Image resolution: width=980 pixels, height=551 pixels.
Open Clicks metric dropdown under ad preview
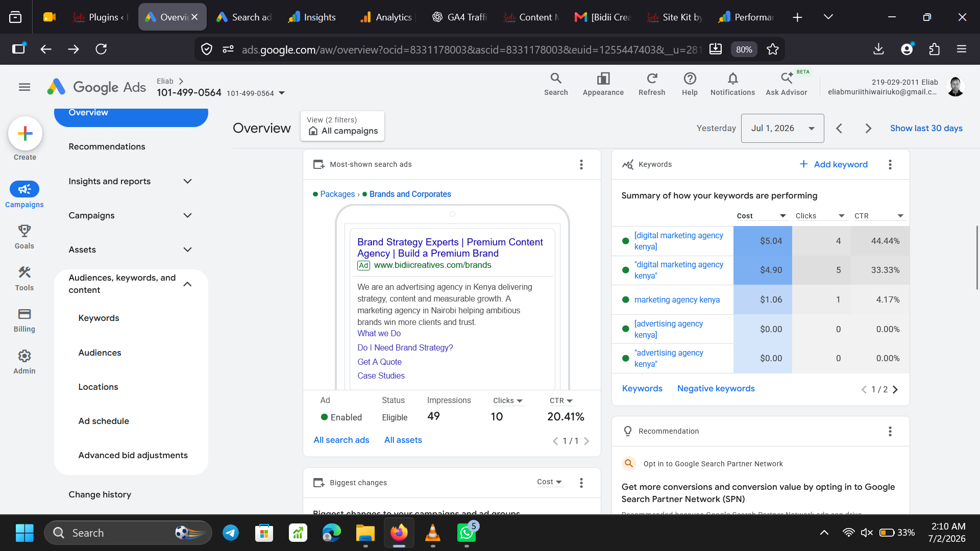click(508, 400)
